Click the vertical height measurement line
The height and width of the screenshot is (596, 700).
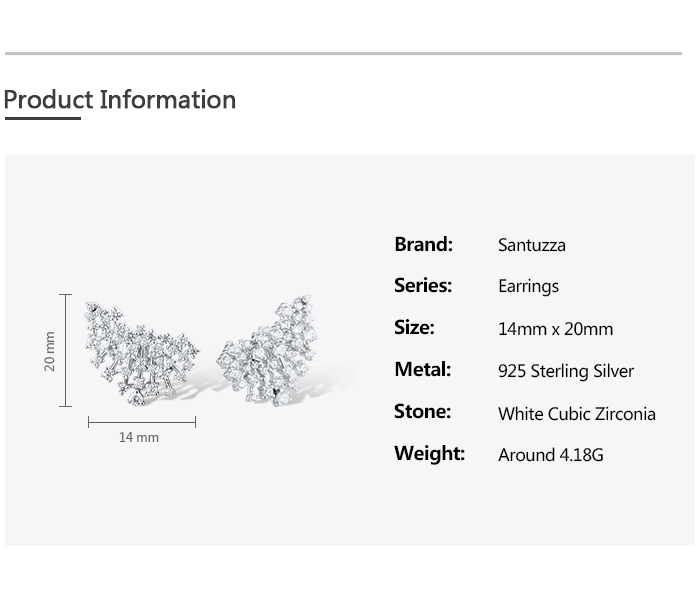coord(66,350)
